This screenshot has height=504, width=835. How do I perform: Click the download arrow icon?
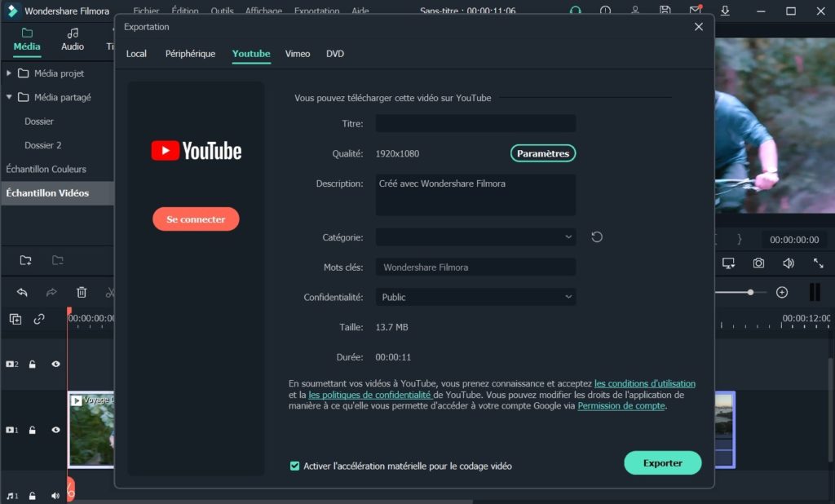(725, 10)
